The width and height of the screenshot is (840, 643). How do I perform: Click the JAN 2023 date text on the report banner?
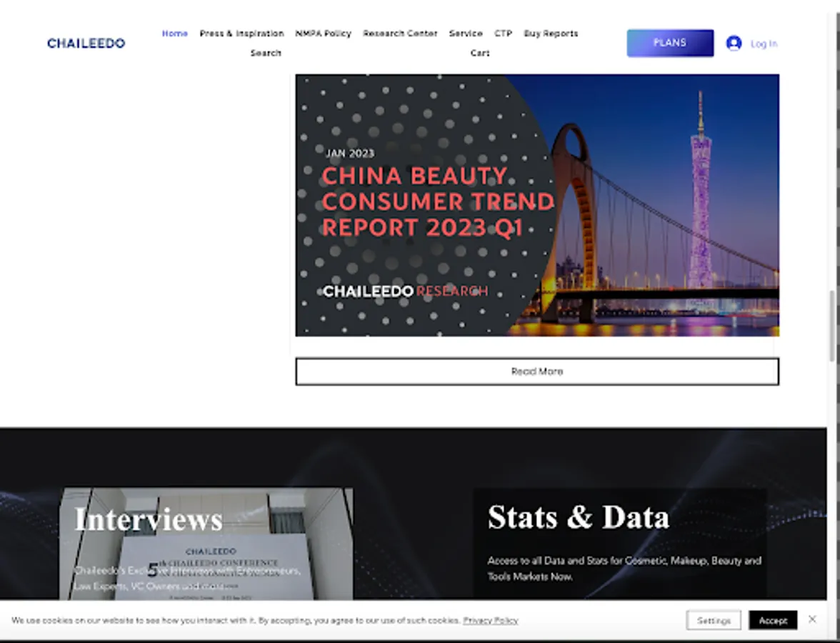point(350,153)
